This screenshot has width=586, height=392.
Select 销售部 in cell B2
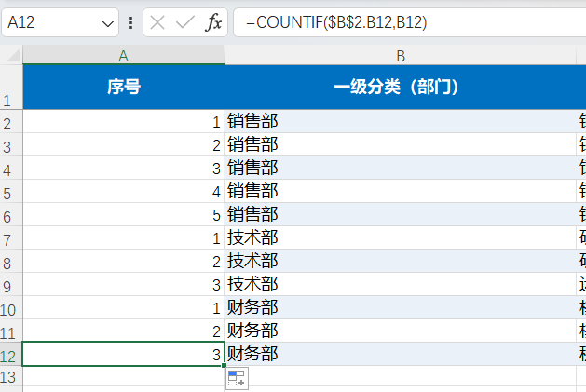click(x=401, y=121)
